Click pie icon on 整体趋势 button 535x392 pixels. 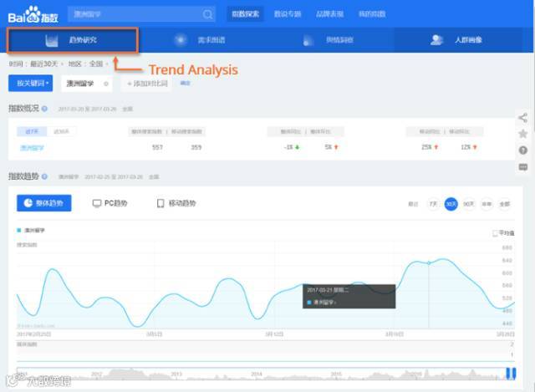tap(28, 203)
